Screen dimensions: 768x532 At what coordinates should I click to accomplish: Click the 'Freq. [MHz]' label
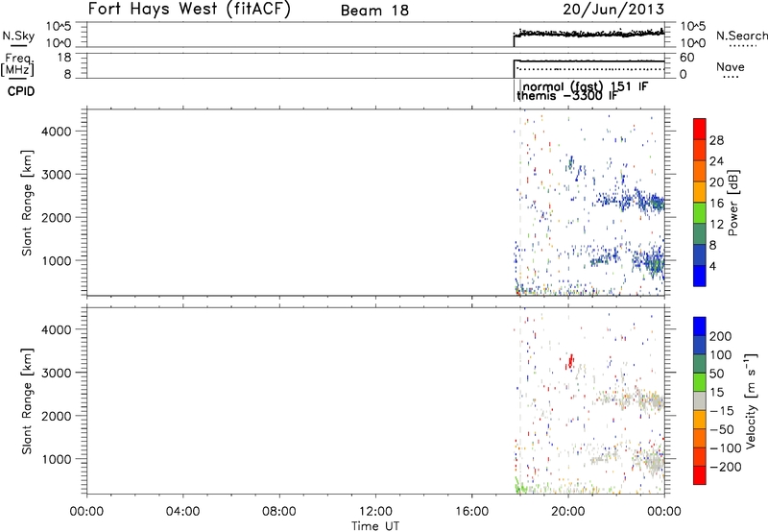pyautogui.click(x=18, y=65)
